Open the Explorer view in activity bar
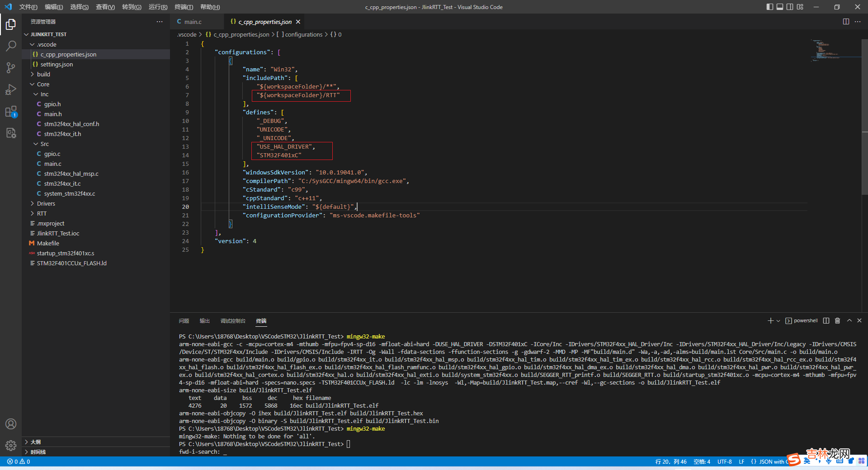The image size is (868, 470). click(11, 24)
